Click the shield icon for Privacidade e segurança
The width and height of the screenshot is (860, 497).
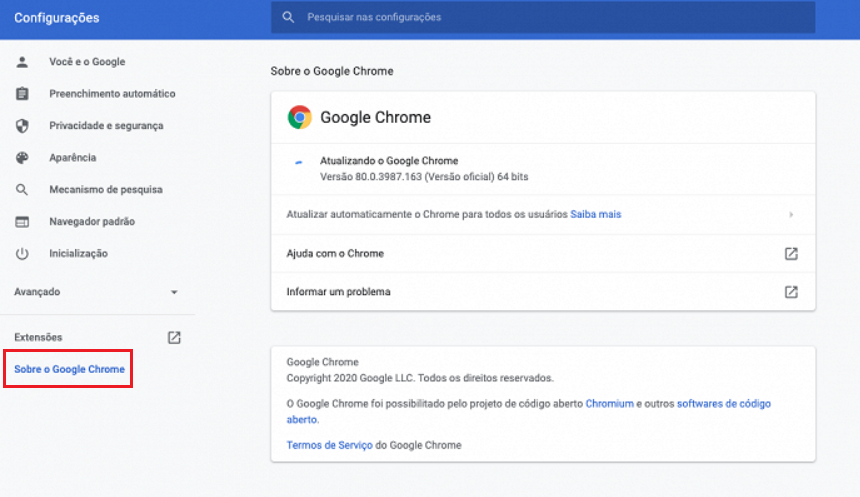(22, 126)
